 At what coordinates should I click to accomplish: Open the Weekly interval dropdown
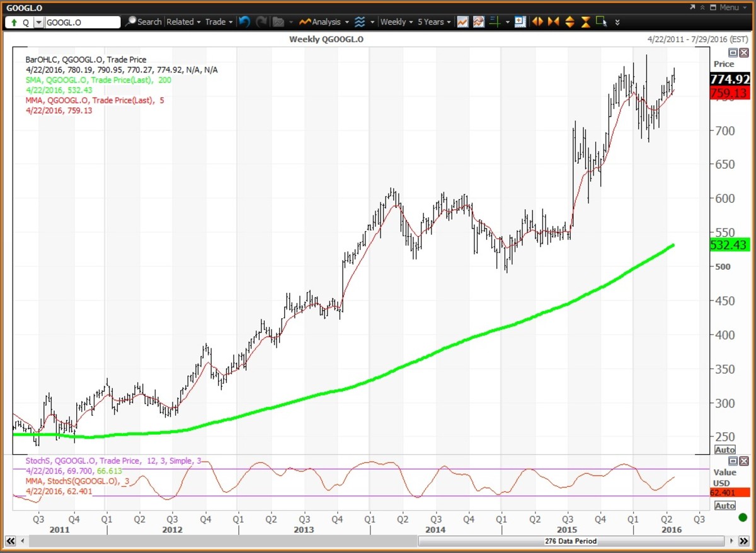pos(394,21)
